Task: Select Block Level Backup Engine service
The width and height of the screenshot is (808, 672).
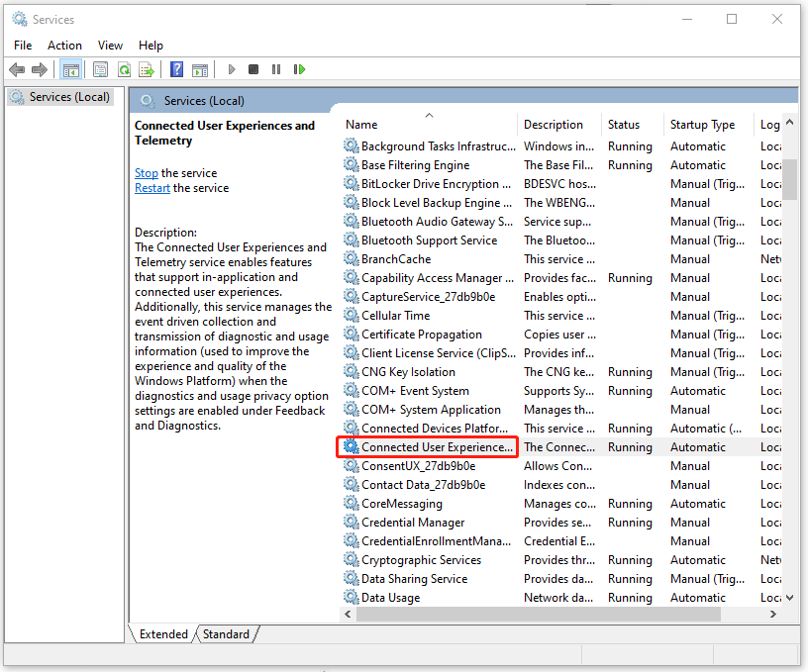Action: point(561,202)
